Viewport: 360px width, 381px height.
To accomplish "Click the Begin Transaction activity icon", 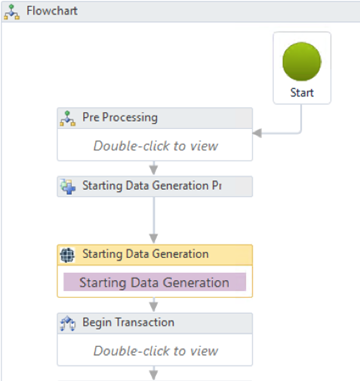I will (68, 324).
